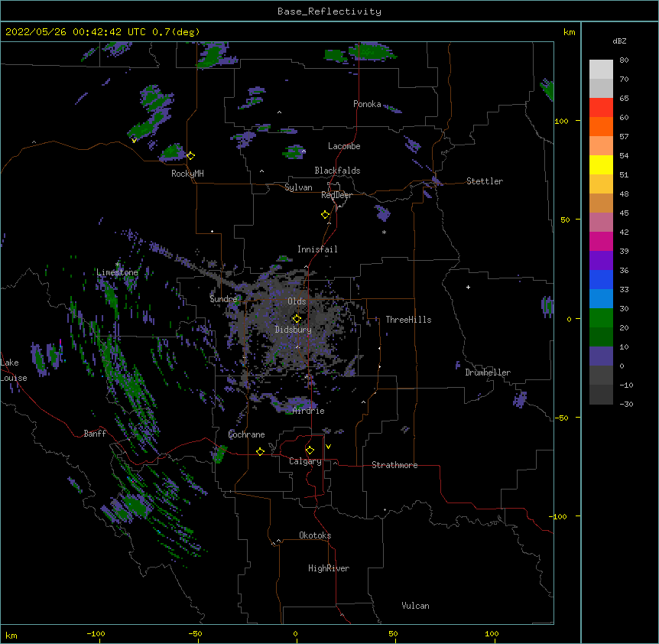The height and width of the screenshot is (644, 659).
Task: Click the yellow diamond marker above Calgary
Action: pos(310,450)
